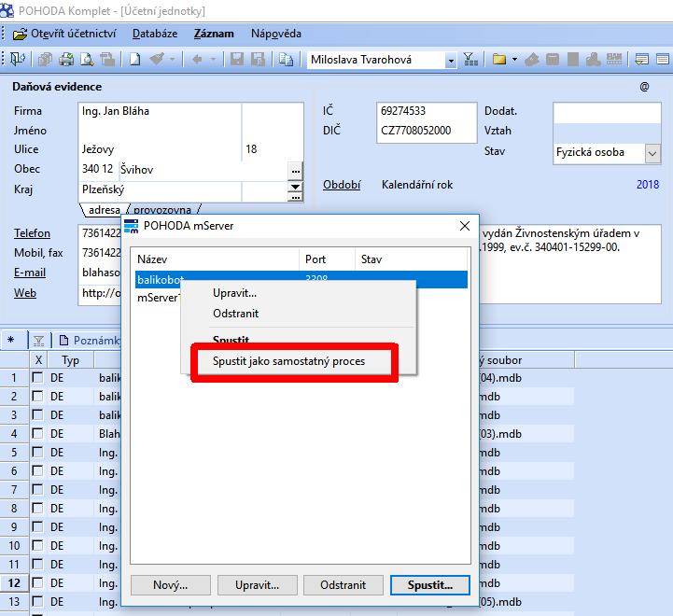Open dropdown arrow next to back arrow

(x=214, y=59)
